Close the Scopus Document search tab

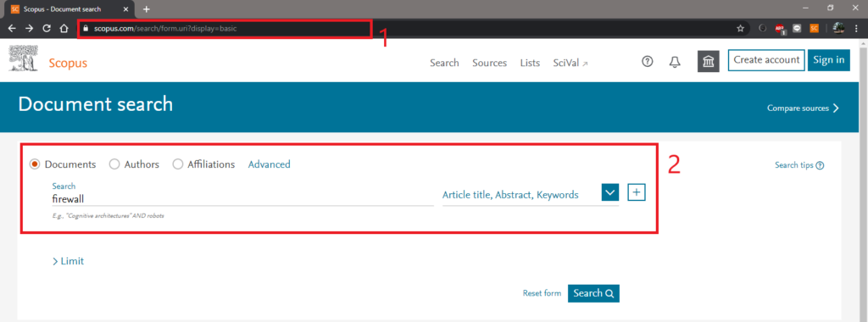pos(126,8)
